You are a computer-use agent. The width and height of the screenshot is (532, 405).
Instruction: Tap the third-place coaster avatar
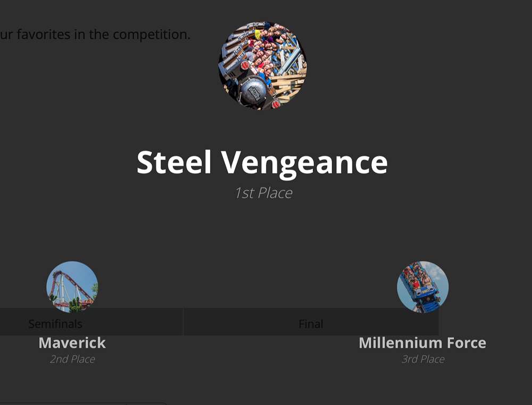coord(423,286)
